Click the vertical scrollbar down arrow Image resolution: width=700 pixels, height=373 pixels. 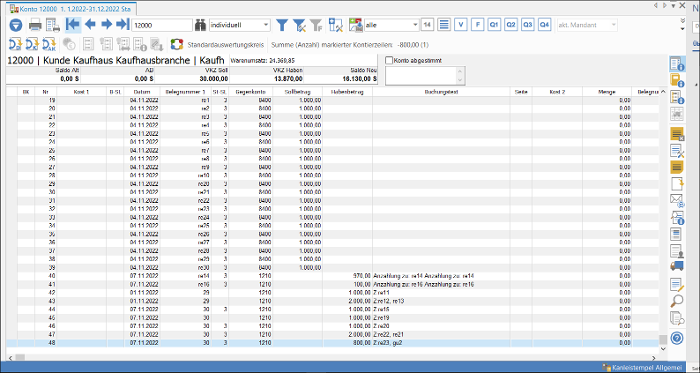[x=663, y=348]
